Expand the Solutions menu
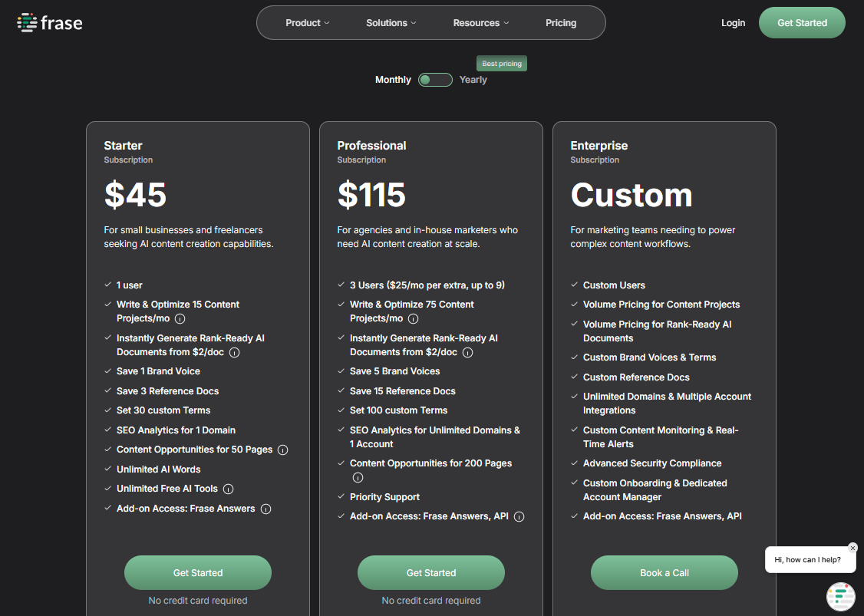 pyautogui.click(x=391, y=22)
